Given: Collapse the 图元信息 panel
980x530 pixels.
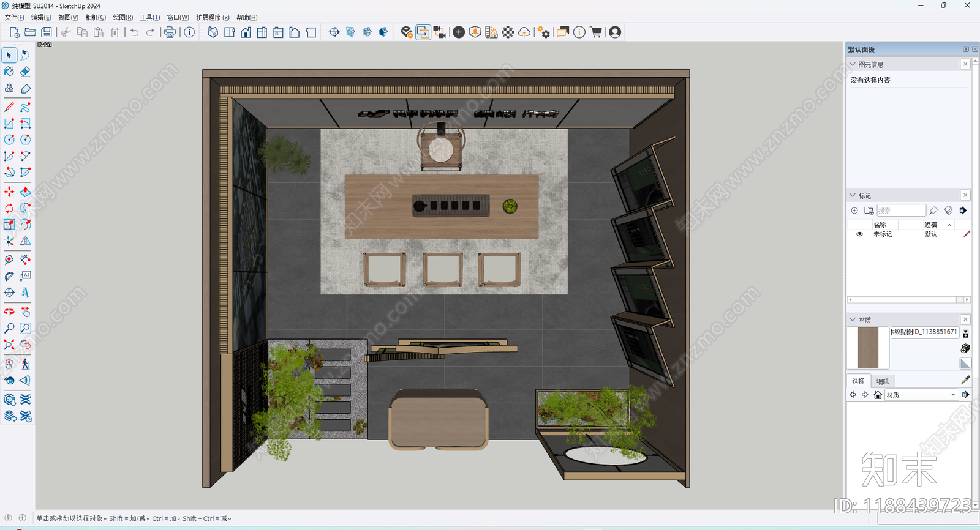Looking at the screenshot, I should (x=853, y=64).
